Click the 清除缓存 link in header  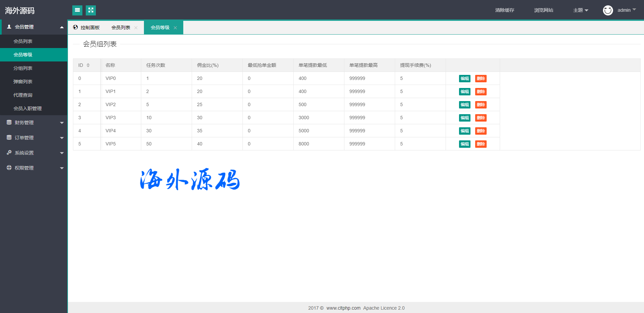[x=504, y=10]
